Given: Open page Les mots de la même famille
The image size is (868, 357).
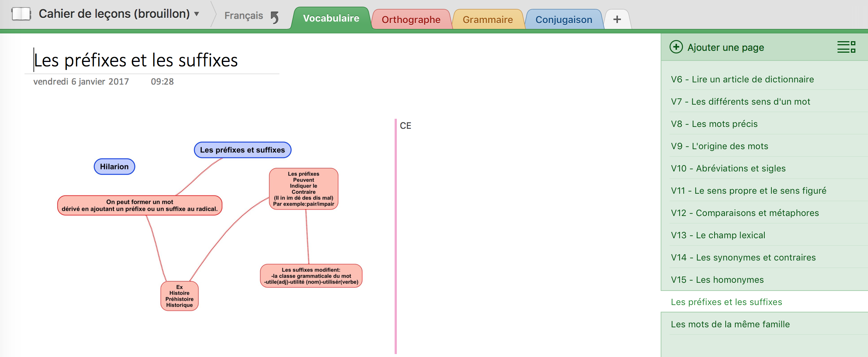Looking at the screenshot, I should [730, 324].
